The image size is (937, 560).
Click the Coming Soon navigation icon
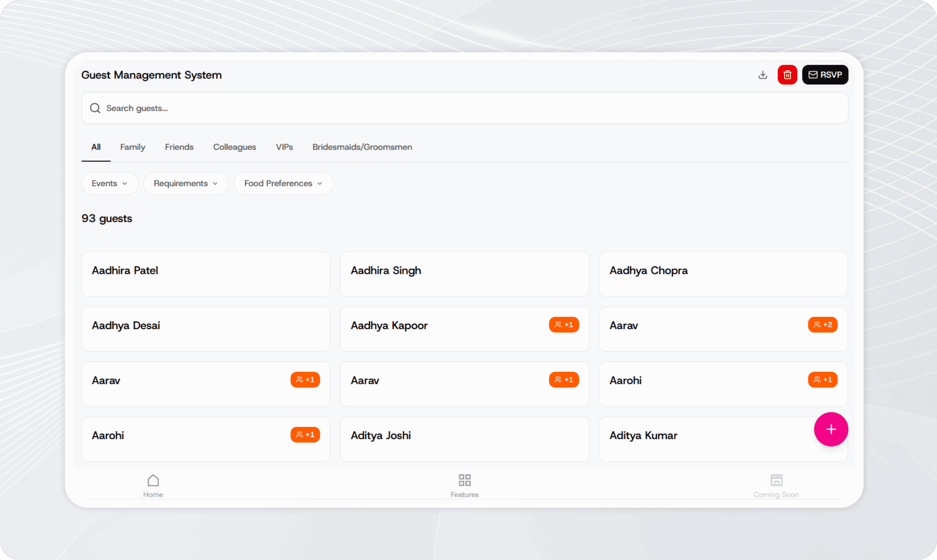pyautogui.click(x=776, y=480)
